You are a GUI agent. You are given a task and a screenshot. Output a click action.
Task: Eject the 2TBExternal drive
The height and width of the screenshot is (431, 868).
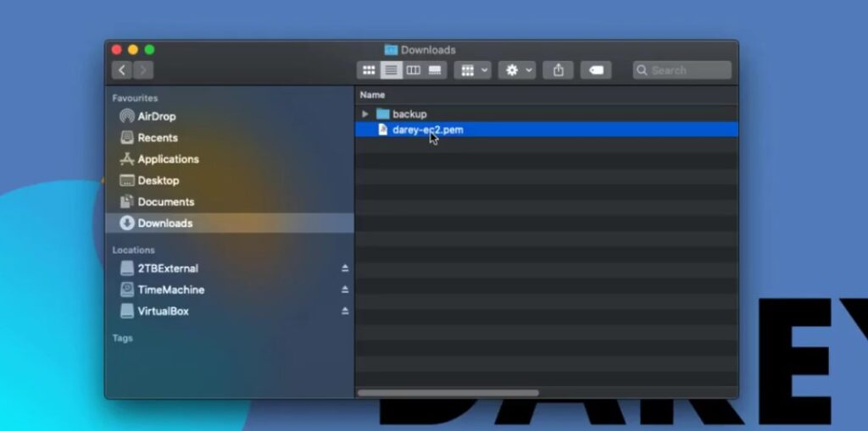point(345,268)
